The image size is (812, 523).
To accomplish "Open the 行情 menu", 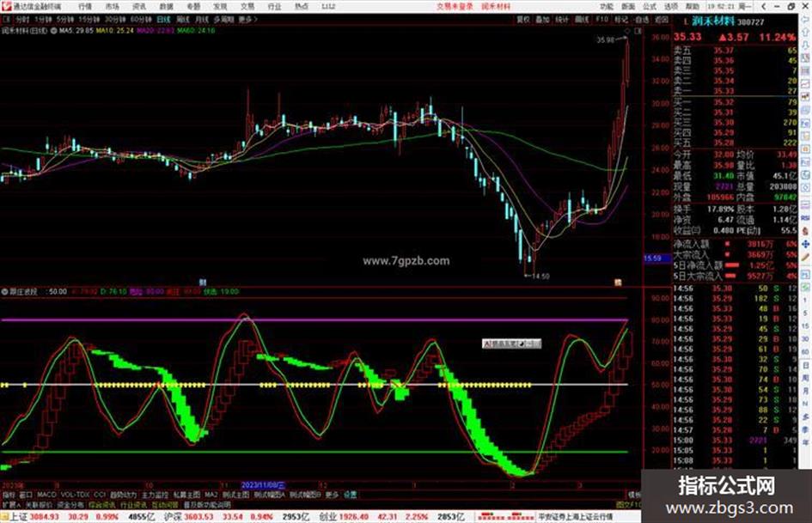I will pos(85,6).
